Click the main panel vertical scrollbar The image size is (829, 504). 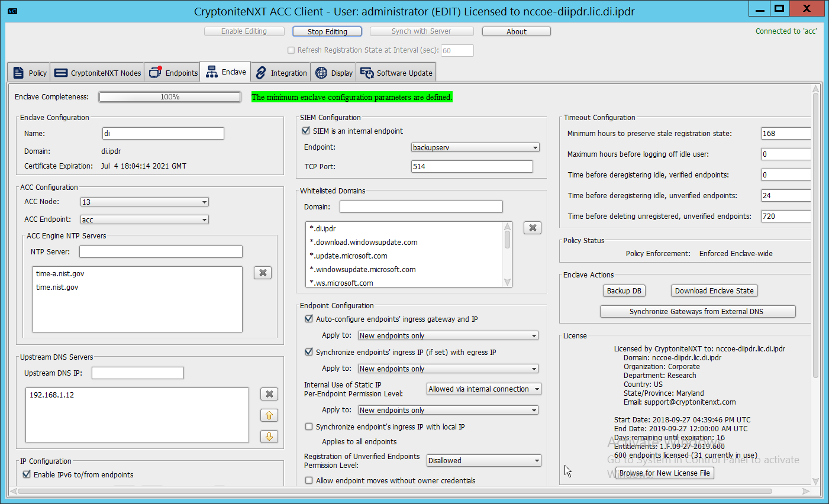(x=815, y=237)
